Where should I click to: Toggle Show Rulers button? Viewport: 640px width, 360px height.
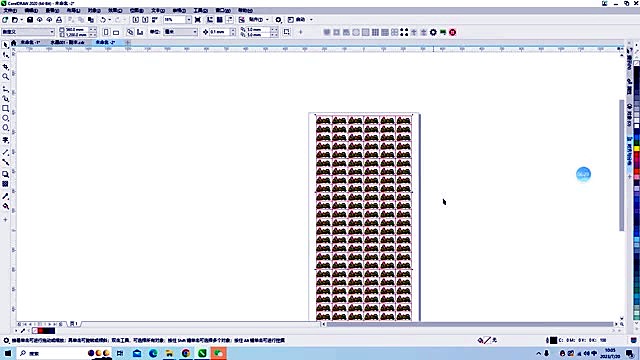pyautogui.click(x=210, y=20)
